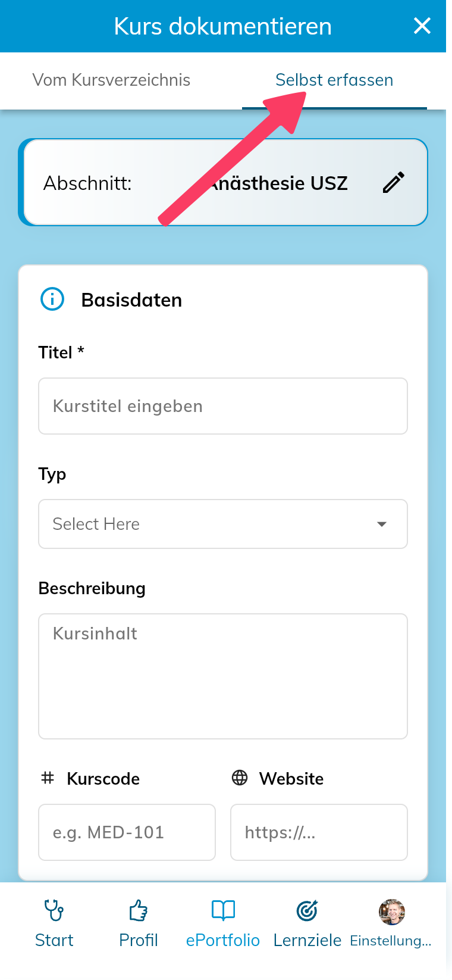Expand Typ options via dropdown arrow
Screen dimensions: 452x980
[x=382, y=524]
